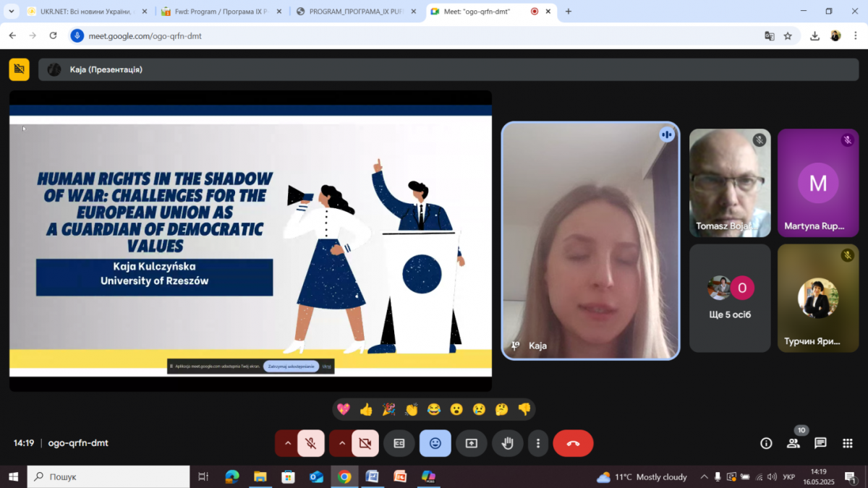Turn on the camera
The width and height of the screenshot is (868, 488).
(x=365, y=443)
